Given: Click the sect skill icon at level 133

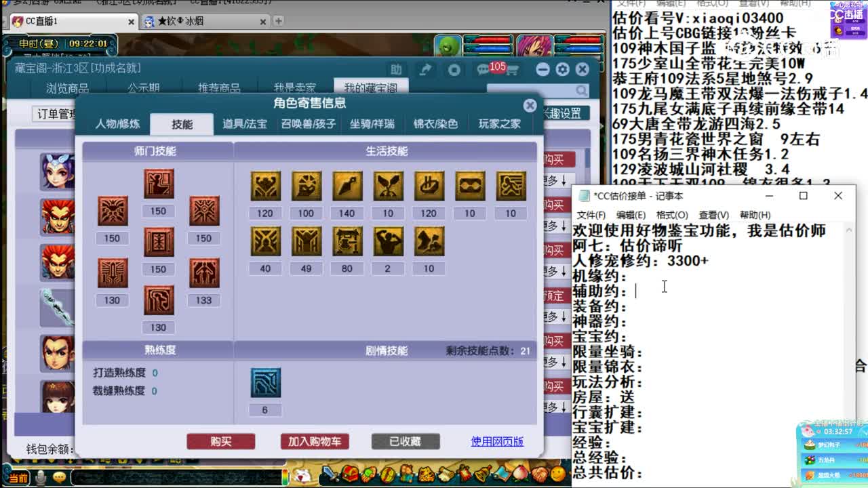Looking at the screenshot, I should pos(204,273).
